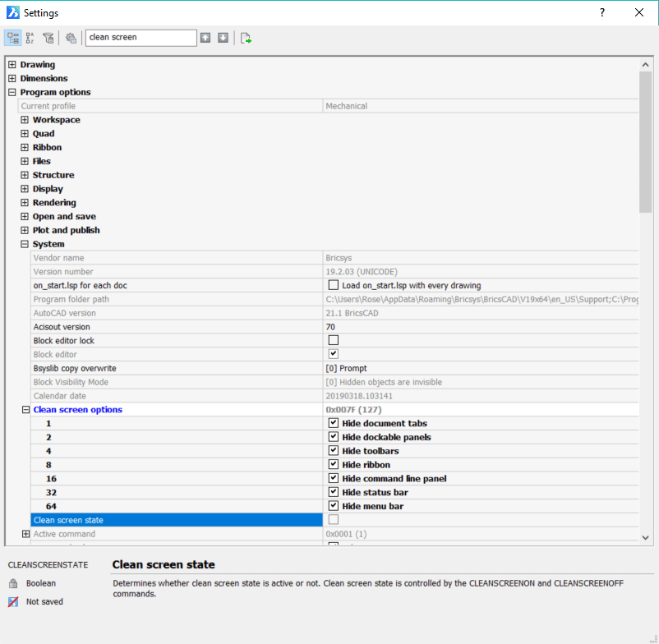This screenshot has width=659, height=644.
Task: Open the filter settings funnel icon
Action: (48, 37)
